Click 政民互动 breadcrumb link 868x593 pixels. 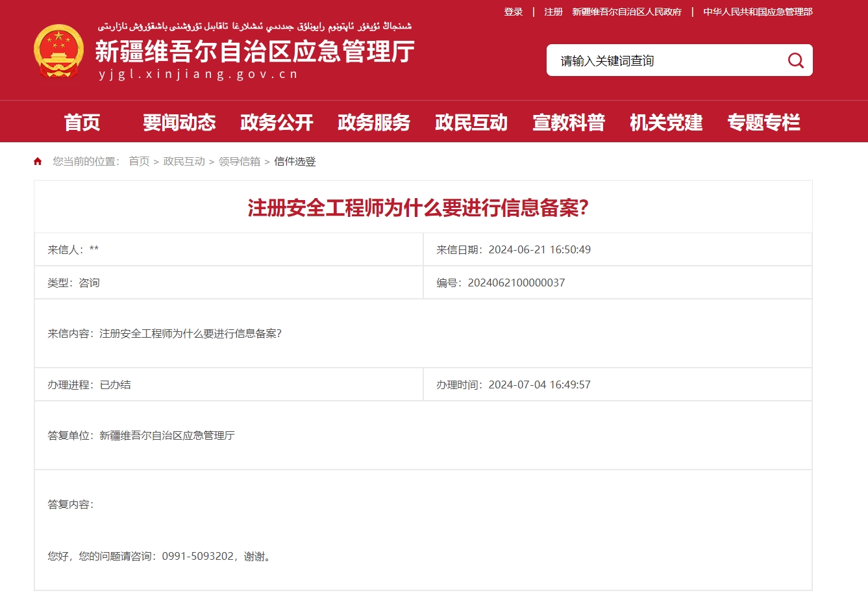184,162
